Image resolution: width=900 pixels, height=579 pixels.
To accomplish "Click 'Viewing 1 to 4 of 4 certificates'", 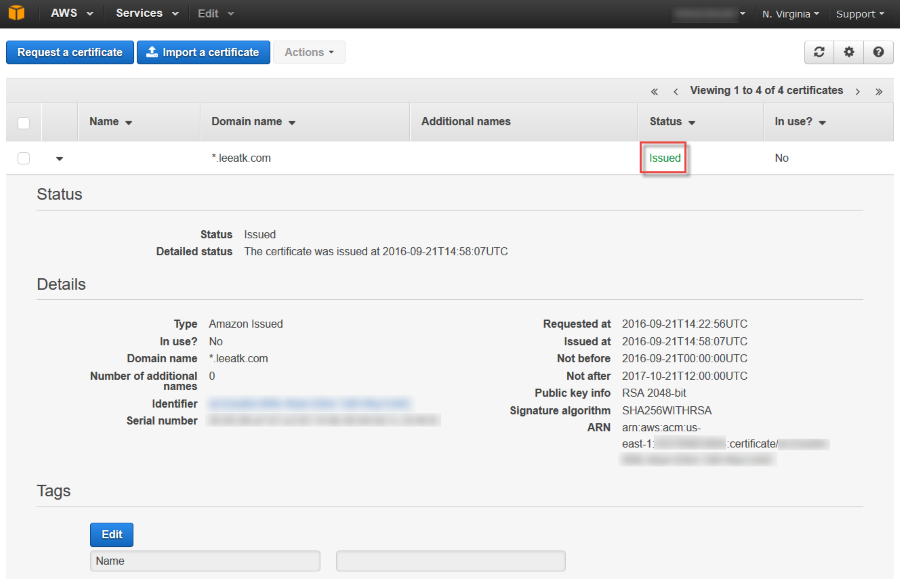I will (x=766, y=91).
